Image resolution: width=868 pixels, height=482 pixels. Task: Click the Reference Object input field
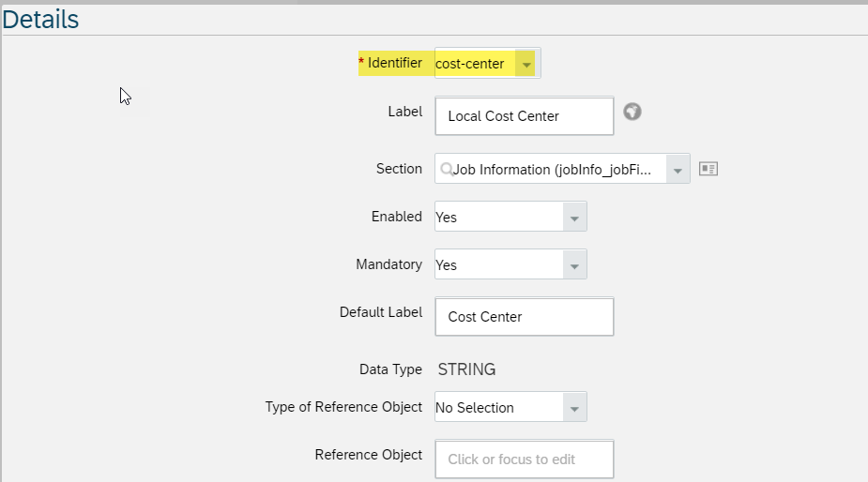pyautogui.click(x=525, y=459)
